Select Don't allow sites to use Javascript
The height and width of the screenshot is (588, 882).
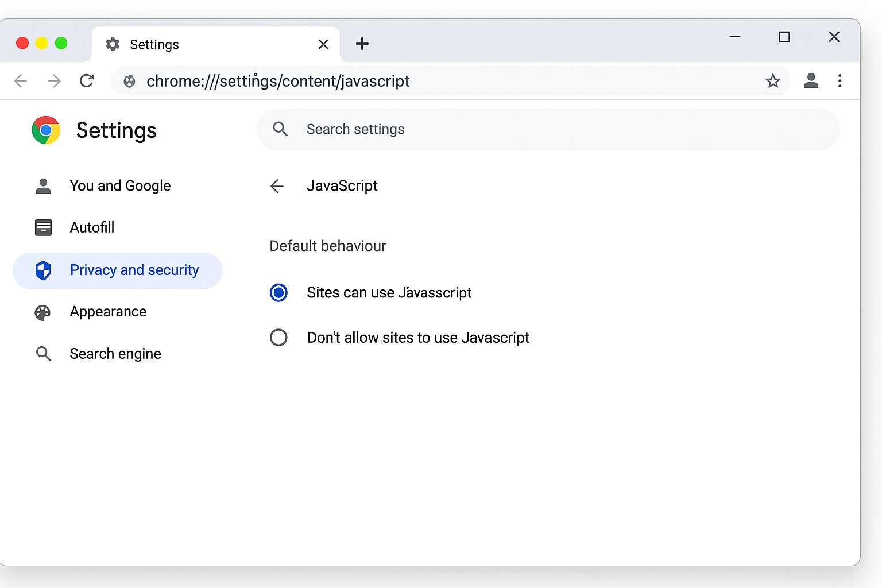coord(278,337)
